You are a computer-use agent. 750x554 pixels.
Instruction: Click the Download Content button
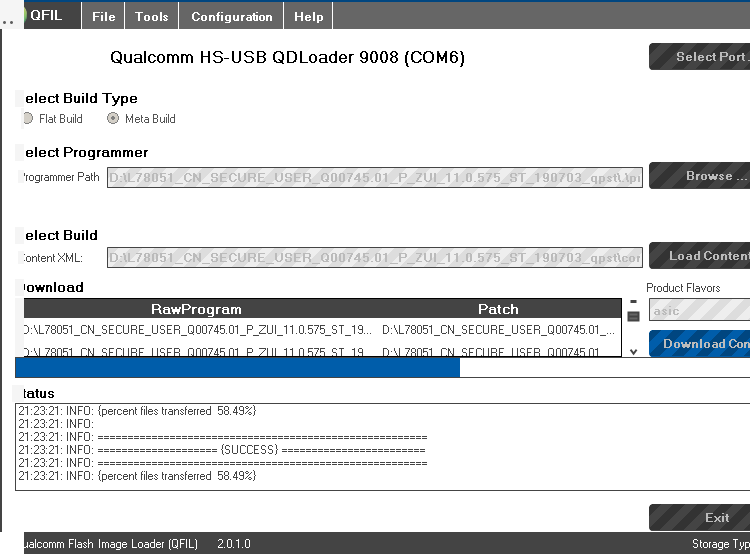pos(699,343)
